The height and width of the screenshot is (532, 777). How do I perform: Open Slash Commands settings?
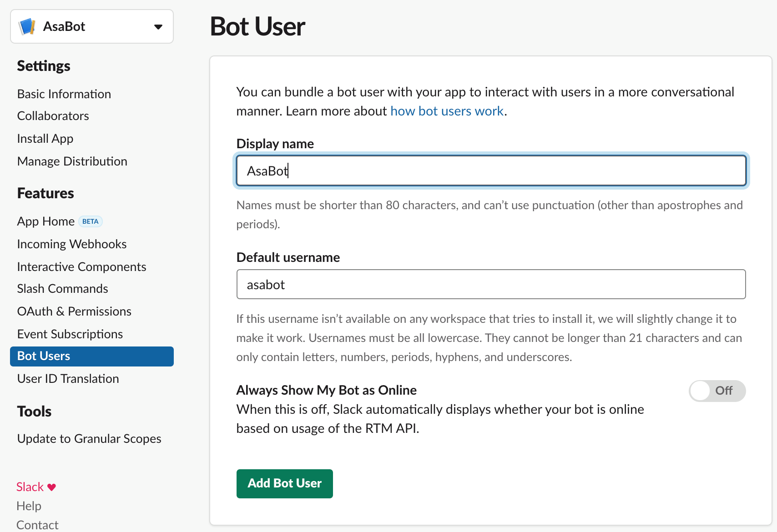coord(62,289)
